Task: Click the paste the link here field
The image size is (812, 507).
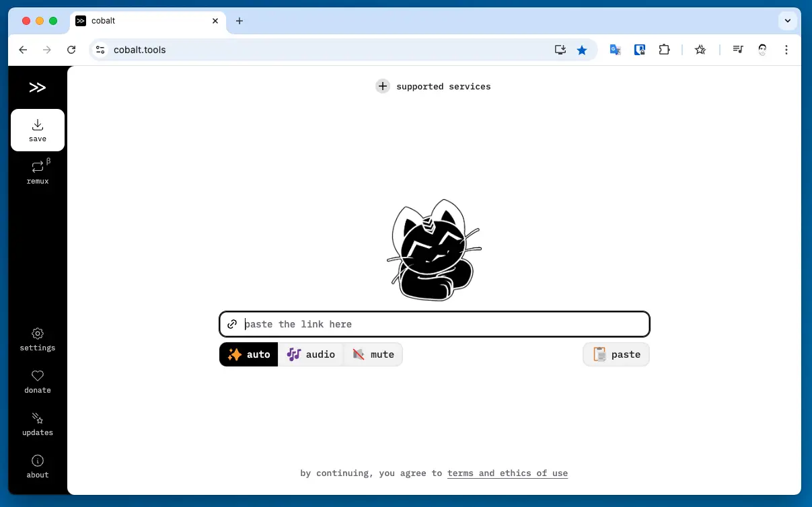Action: click(435, 324)
